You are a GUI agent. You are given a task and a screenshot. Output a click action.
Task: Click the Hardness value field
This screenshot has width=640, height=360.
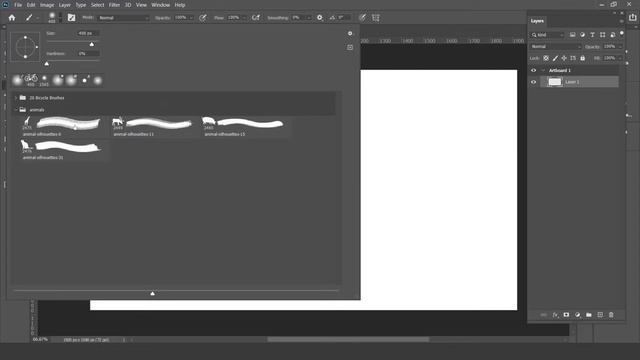click(x=88, y=53)
